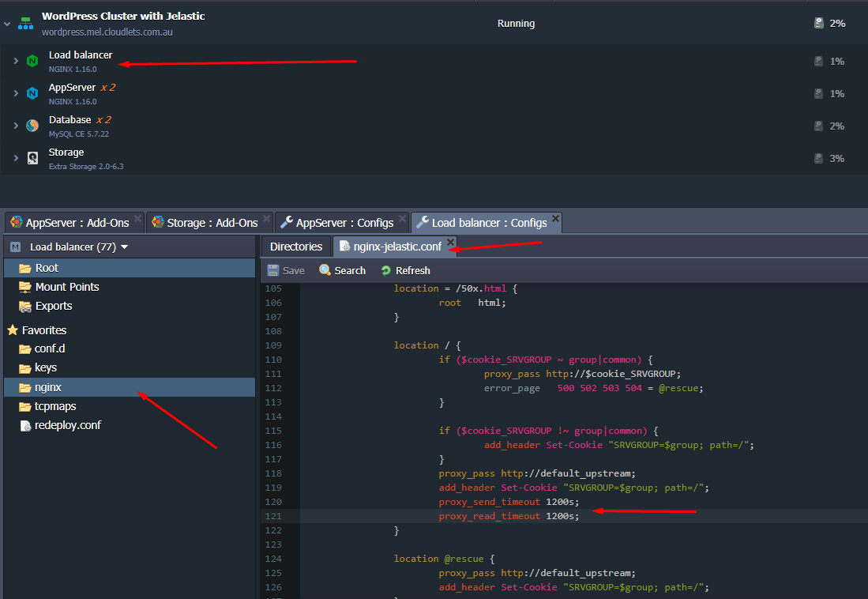The width and height of the screenshot is (868, 599).
Task: Click the Exports folder icon
Action: (25, 307)
